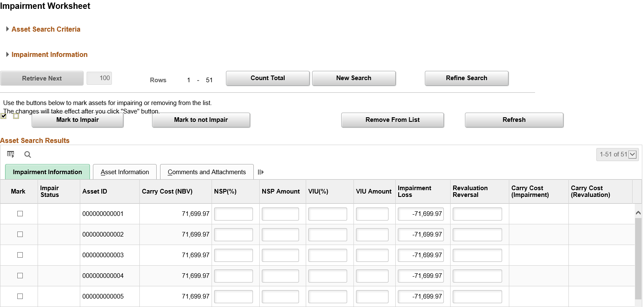Click NSP(%) field for asset 000000000002
This screenshot has width=644, height=307.
234,234
